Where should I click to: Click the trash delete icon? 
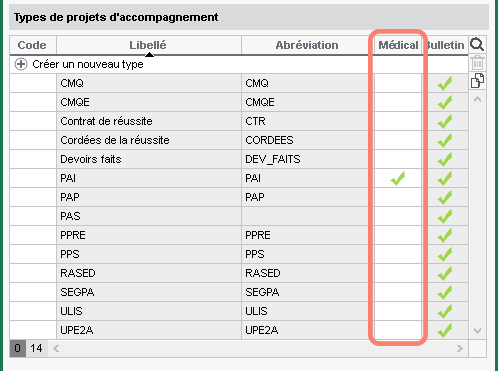(x=477, y=63)
